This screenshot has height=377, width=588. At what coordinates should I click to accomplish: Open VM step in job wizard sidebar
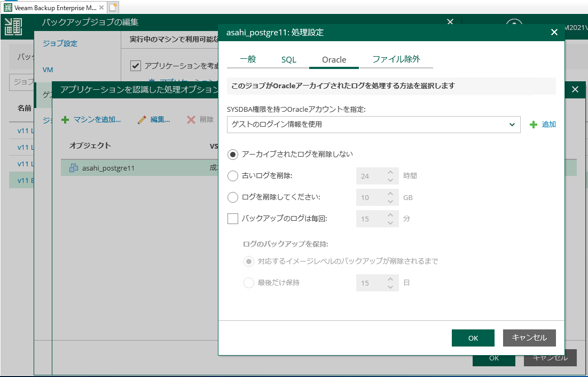(48, 70)
